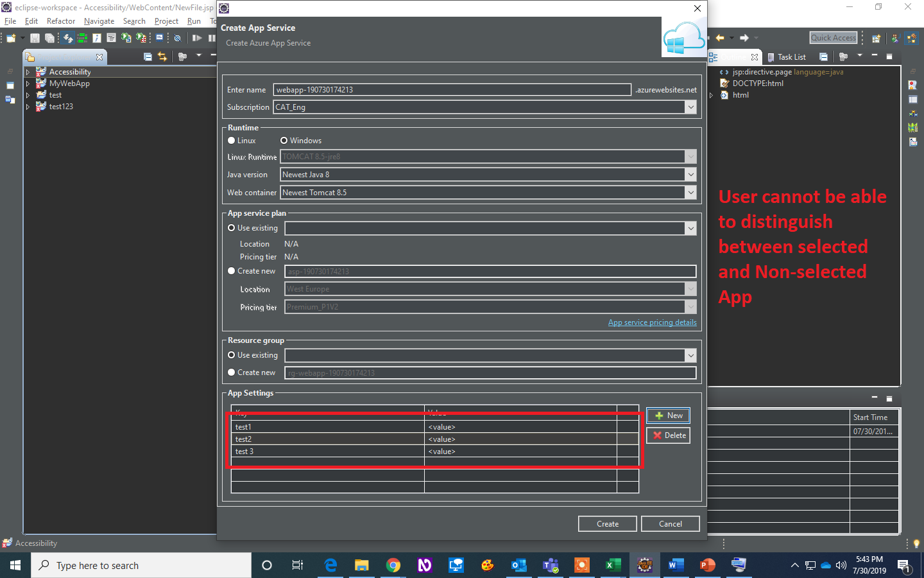
Task: Open the Java version dropdown
Action: tap(691, 174)
